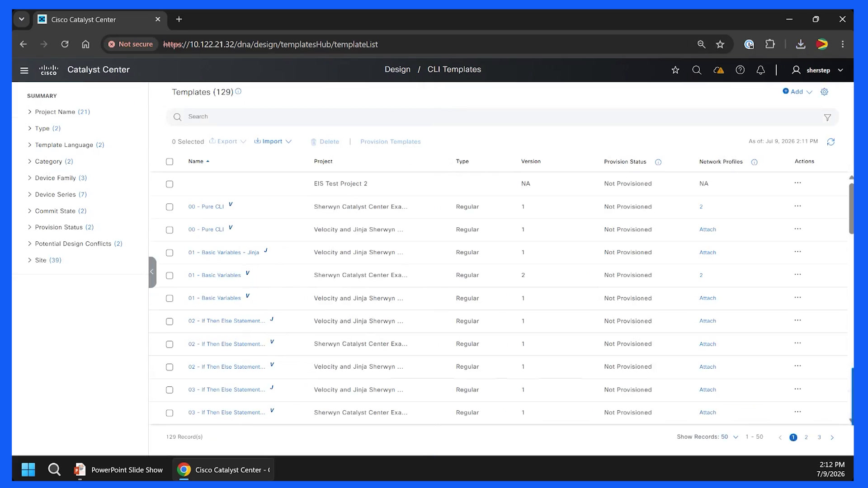Image resolution: width=868 pixels, height=488 pixels.
Task: Check the 01 - Basic Variables - Jinja row checkbox
Action: point(170,253)
